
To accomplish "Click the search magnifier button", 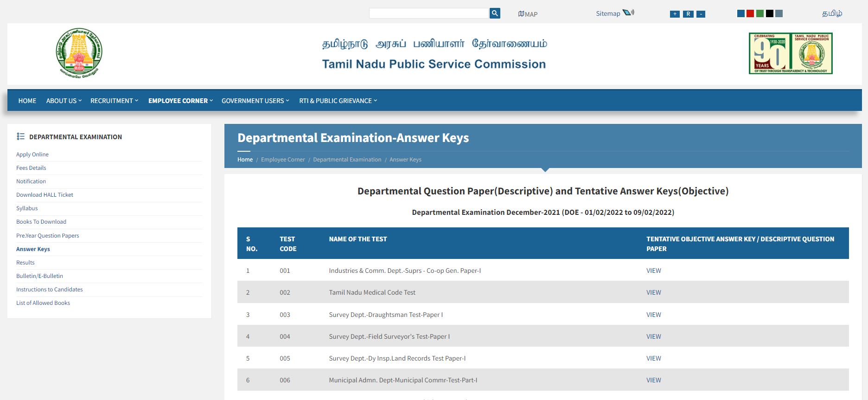I will pos(495,13).
